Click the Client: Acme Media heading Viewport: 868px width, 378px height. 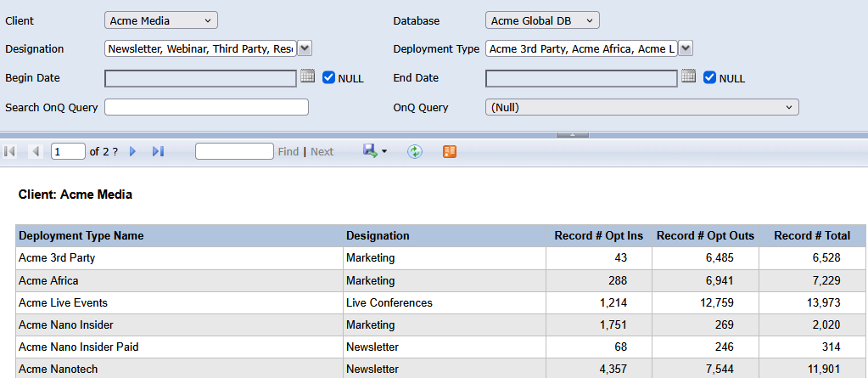click(76, 195)
